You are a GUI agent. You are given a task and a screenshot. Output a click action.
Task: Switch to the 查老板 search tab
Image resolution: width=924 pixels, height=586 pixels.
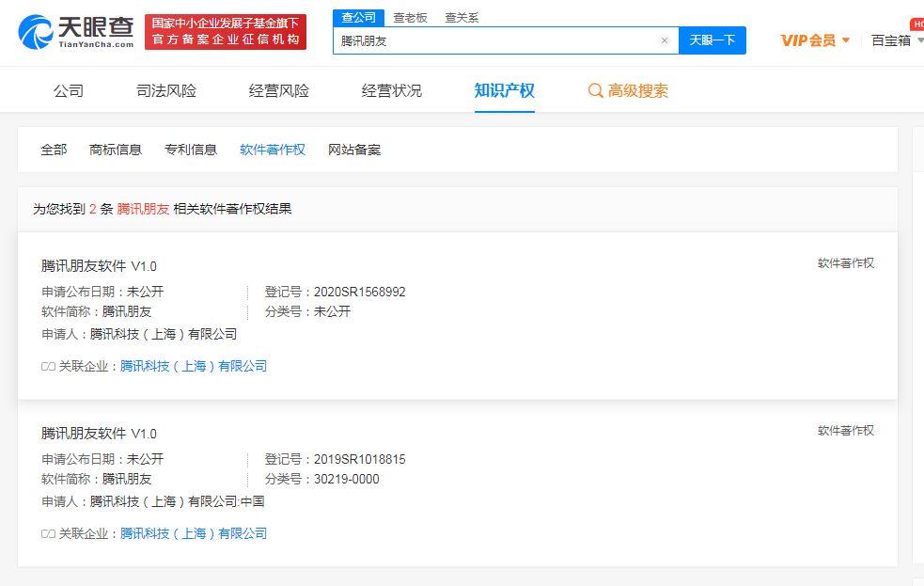click(x=408, y=17)
